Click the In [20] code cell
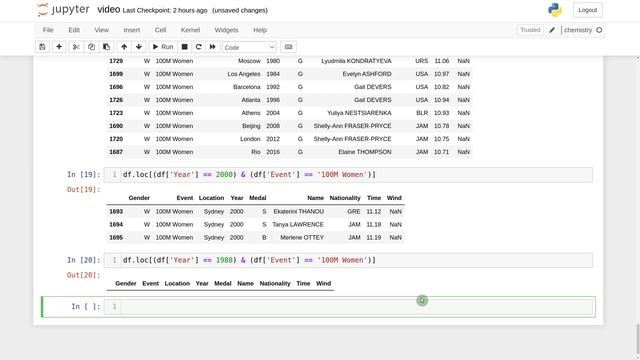 coord(357,260)
